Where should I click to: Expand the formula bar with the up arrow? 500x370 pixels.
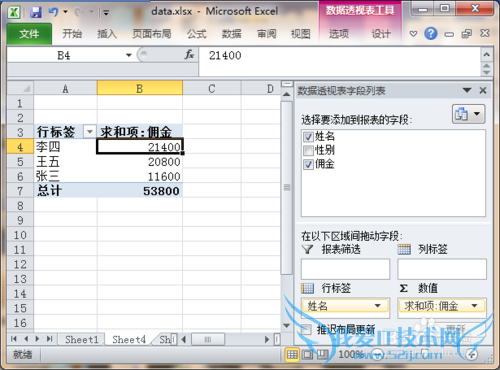pos(486,54)
